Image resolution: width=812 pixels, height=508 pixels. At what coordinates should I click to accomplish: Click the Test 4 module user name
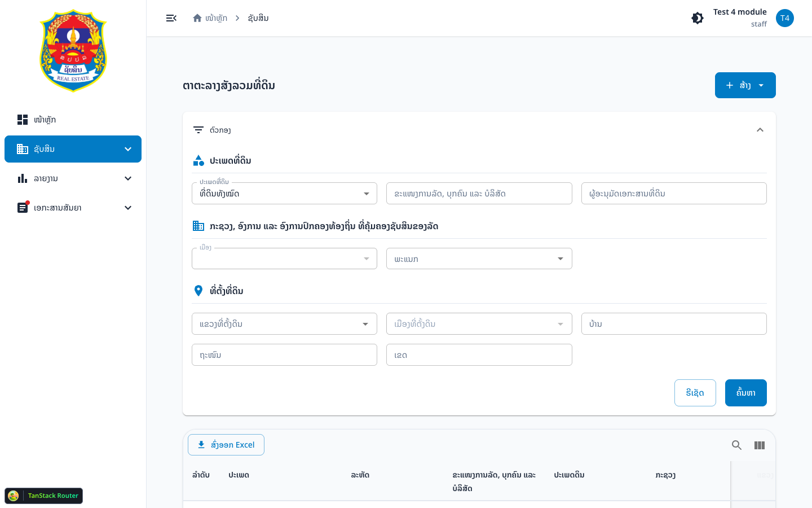740,12
